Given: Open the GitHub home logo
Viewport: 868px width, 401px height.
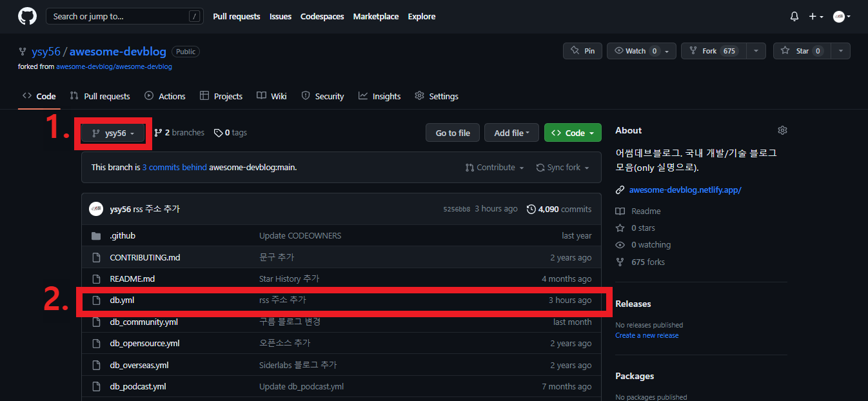Looking at the screenshot, I should tap(27, 16).
